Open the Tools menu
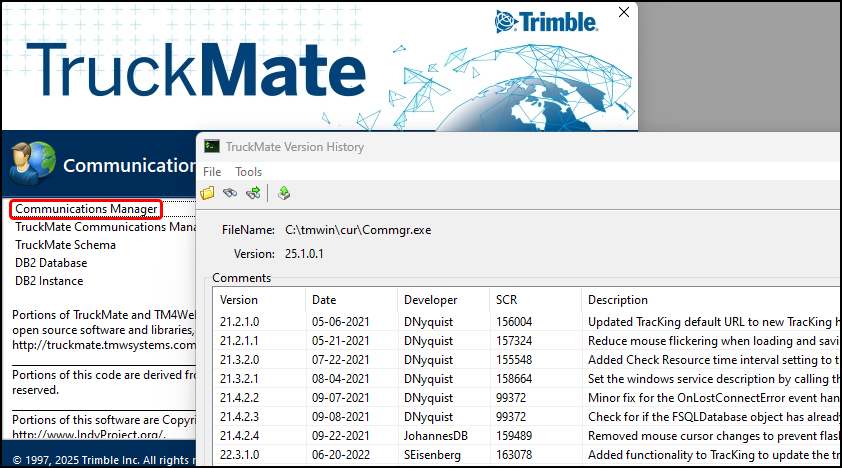Screen dimensions: 842x468 (248, 172)
